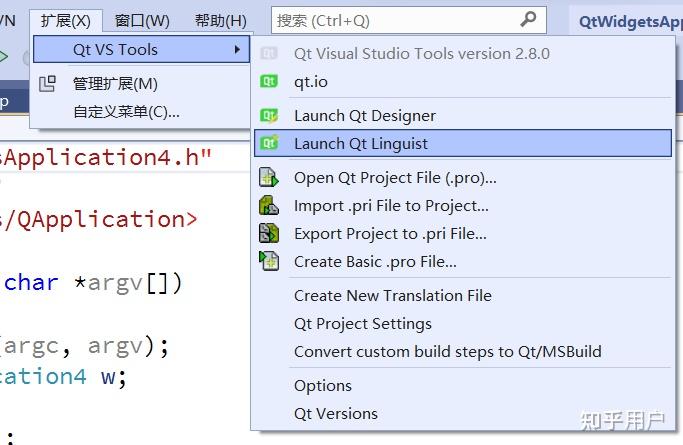The width and height of the screenshot is (683, 445).
Task: Click the Export Project to .pri icon
Action: 269,233
